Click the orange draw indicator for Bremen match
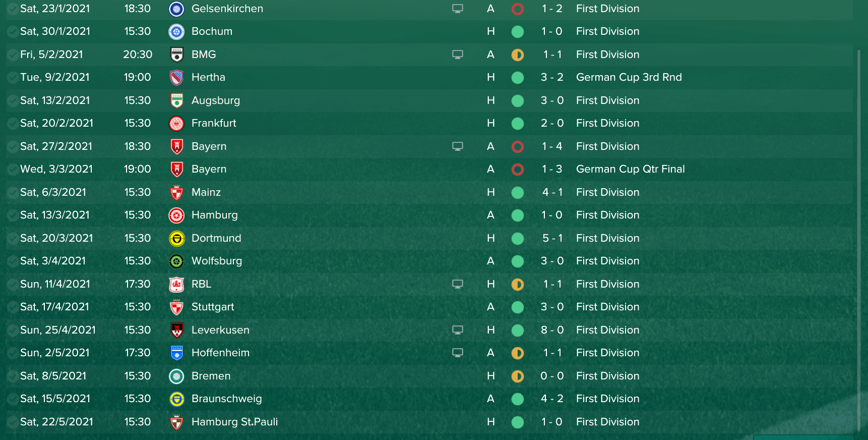Viewport: 868px width, 440px height. tap(517, 376)
